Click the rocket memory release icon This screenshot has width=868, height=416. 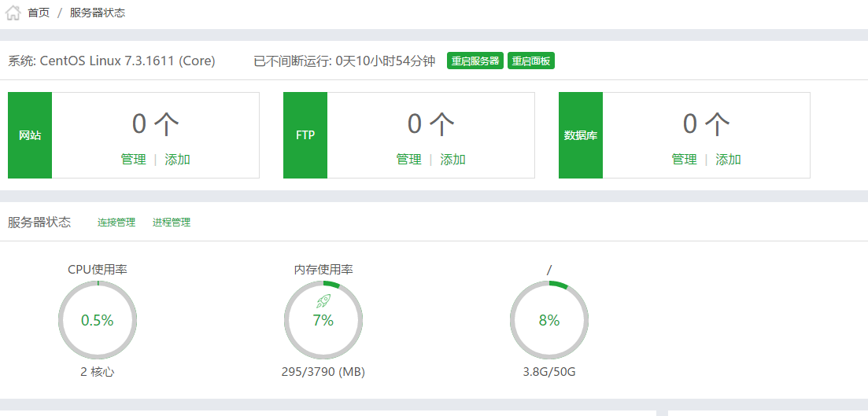(323, 301)
